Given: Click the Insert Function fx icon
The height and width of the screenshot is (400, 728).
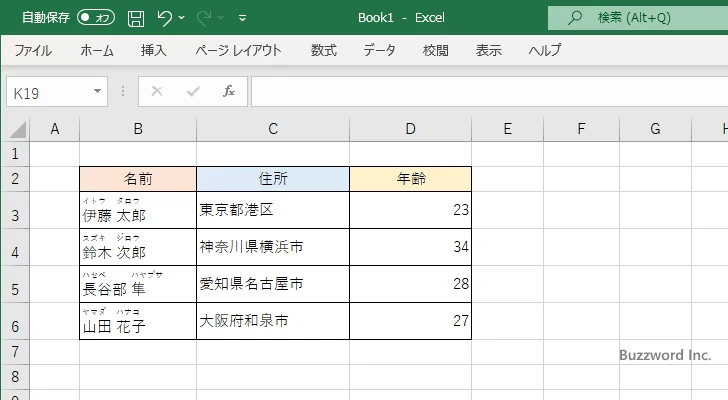Looking at the screenshot, I should (229, 91).
